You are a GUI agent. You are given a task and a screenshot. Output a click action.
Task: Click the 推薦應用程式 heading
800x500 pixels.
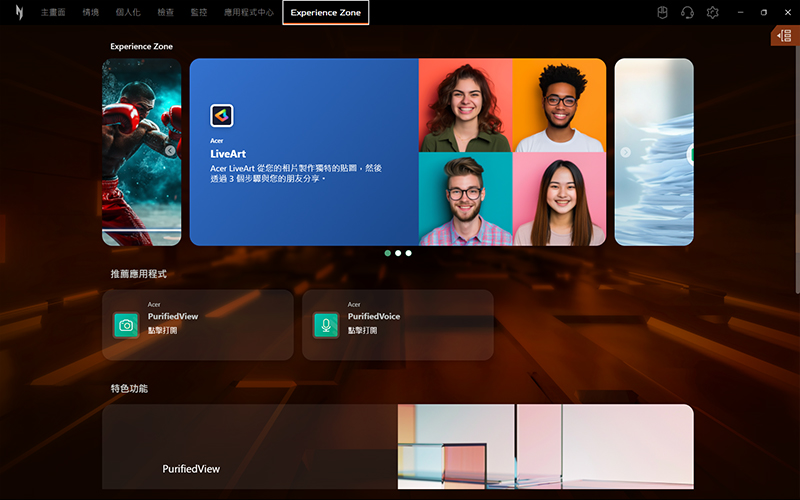coord(138,274)
